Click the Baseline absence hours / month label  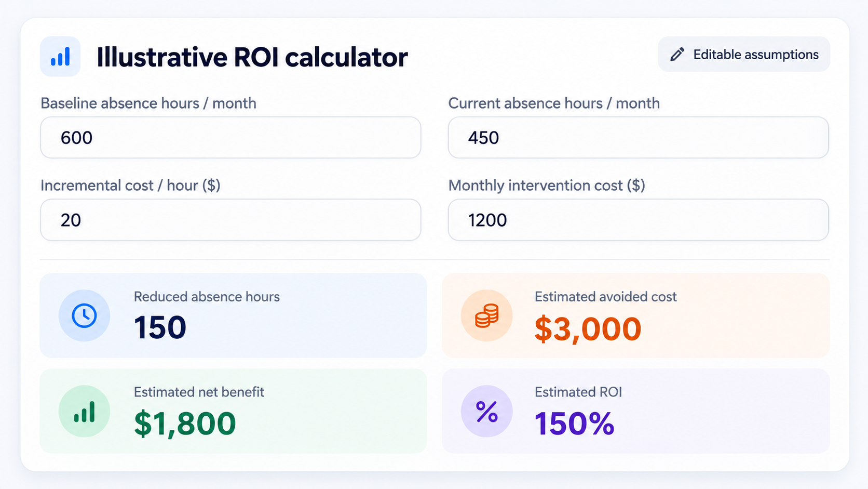point(148,103)
